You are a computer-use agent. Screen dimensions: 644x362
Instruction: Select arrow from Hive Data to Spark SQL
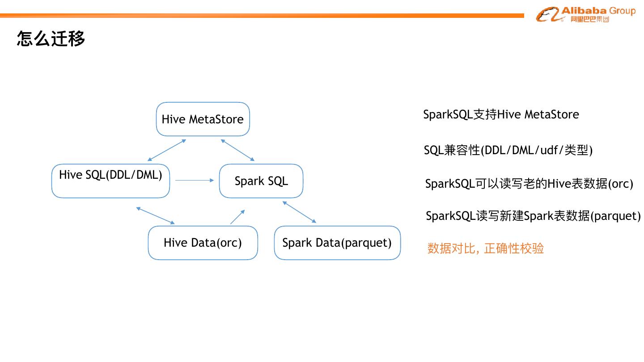237,217
